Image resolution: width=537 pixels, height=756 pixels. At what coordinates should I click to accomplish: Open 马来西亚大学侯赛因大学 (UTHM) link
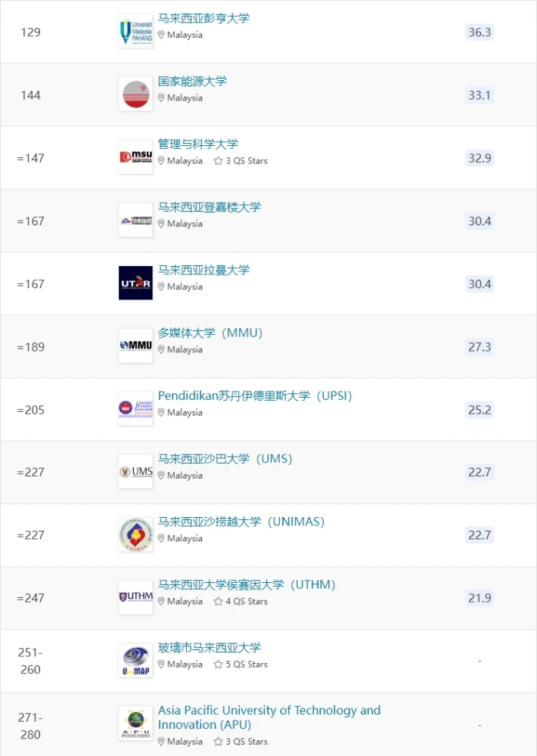point(247,584)
